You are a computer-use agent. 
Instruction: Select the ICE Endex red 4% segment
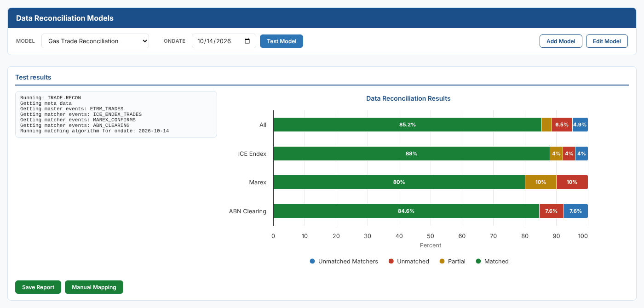[569, 154]
